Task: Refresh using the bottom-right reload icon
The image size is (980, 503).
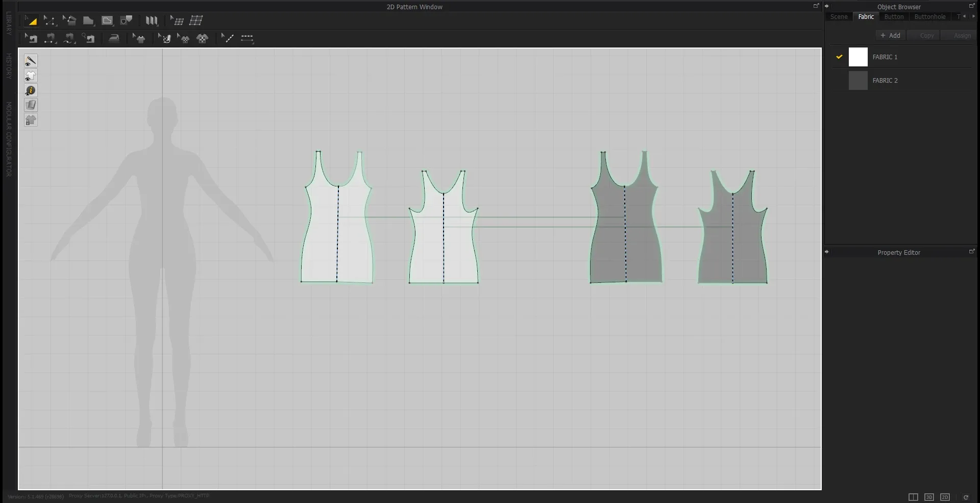Action: (x=966, y=497)
